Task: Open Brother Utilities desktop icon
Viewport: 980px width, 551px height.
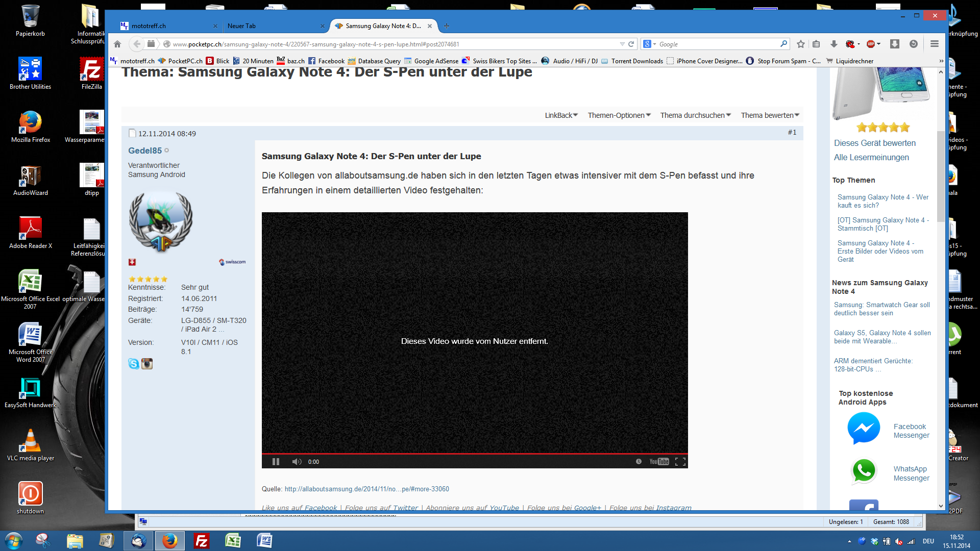Action: pyautogui.click(x=30, y=73)
